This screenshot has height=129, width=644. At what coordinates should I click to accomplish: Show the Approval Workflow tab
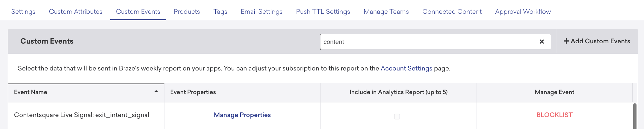pyautogui.click(x=523, y=12)
